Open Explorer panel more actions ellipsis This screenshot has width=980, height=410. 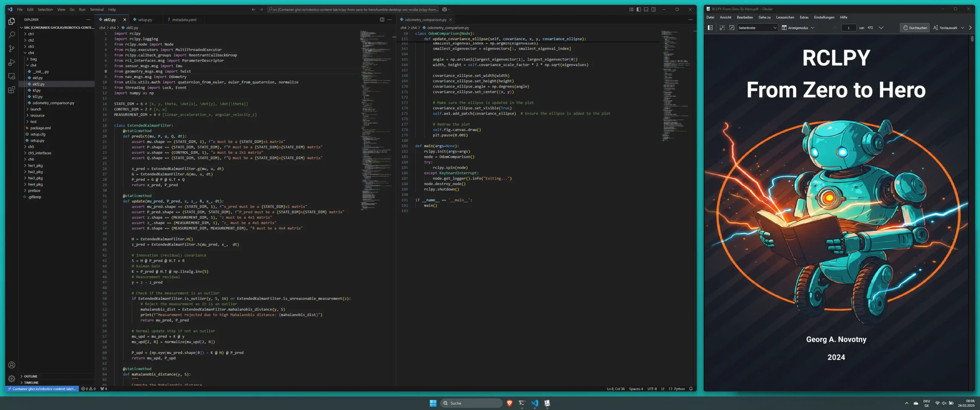(x=88, y=20)
